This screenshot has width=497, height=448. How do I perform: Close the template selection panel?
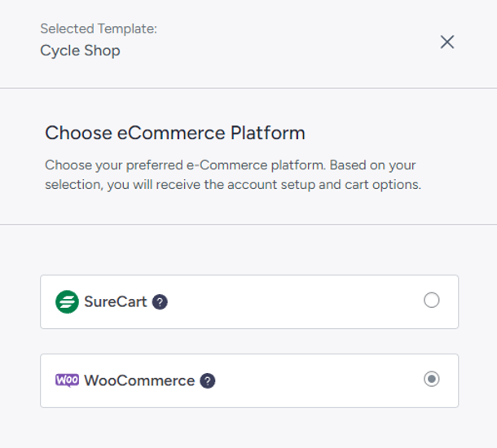[447, 42]
